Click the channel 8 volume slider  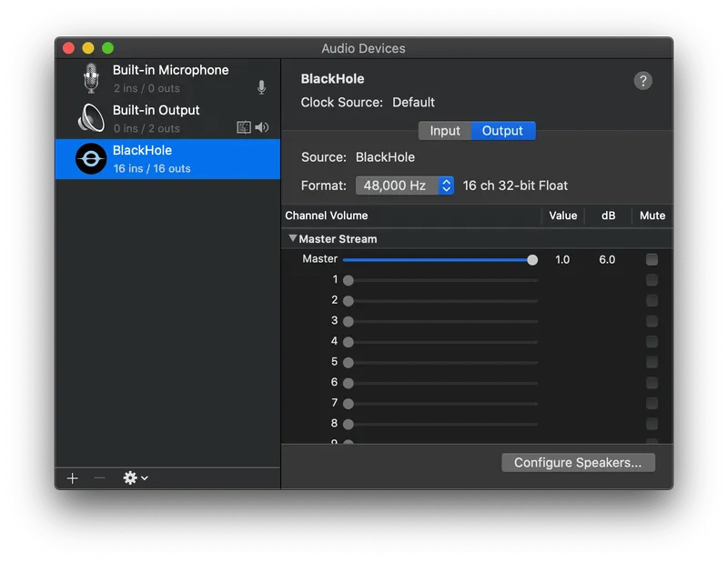[440, 424]
